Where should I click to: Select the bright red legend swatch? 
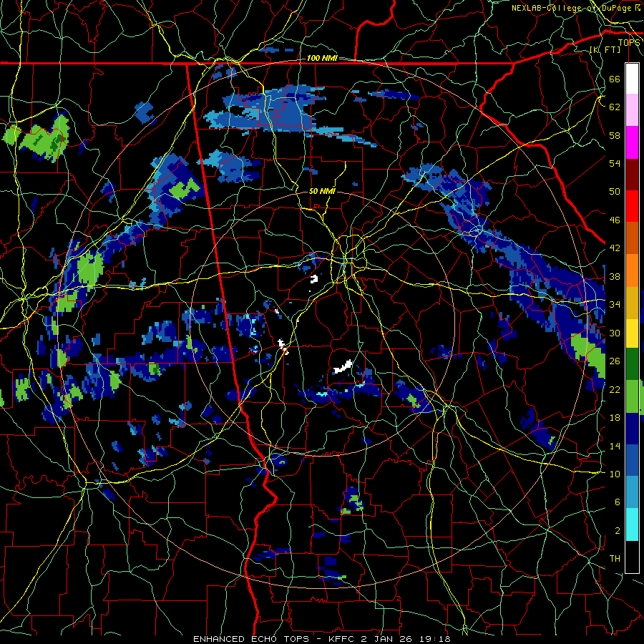(x=632, y=206)
